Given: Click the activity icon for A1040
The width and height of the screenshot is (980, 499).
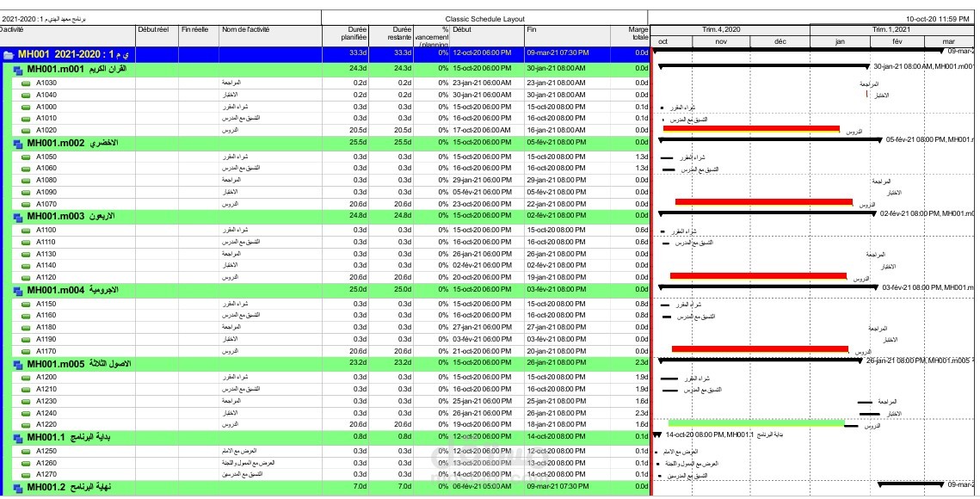Looking at the screenshot, I should (26, 95).
